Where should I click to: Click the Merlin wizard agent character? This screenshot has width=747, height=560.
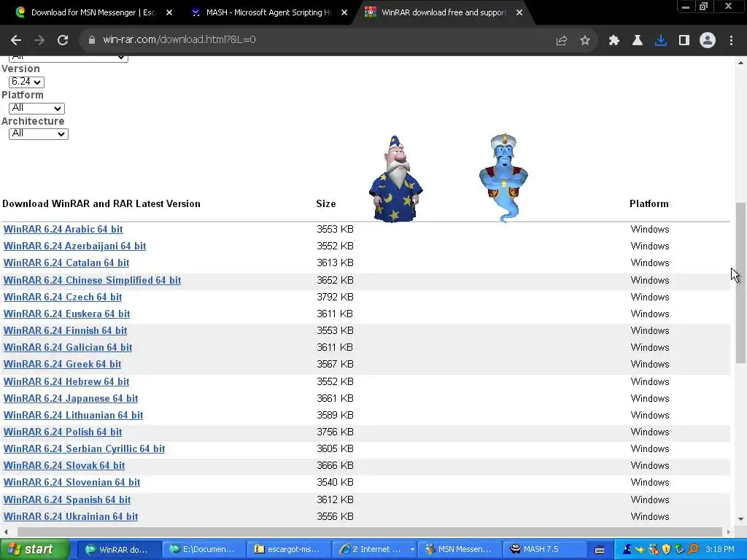(x=396, y=179)
